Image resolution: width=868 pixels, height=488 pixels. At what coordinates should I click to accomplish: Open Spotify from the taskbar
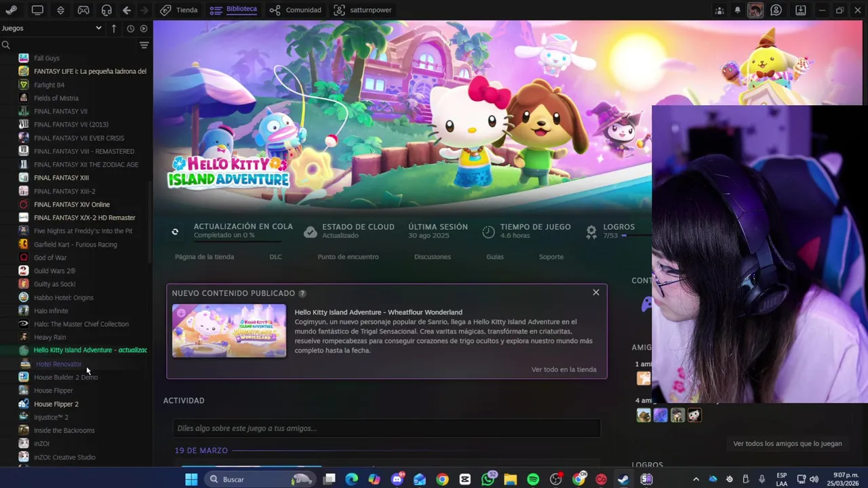pyautogui.click(x=533, y=480)
